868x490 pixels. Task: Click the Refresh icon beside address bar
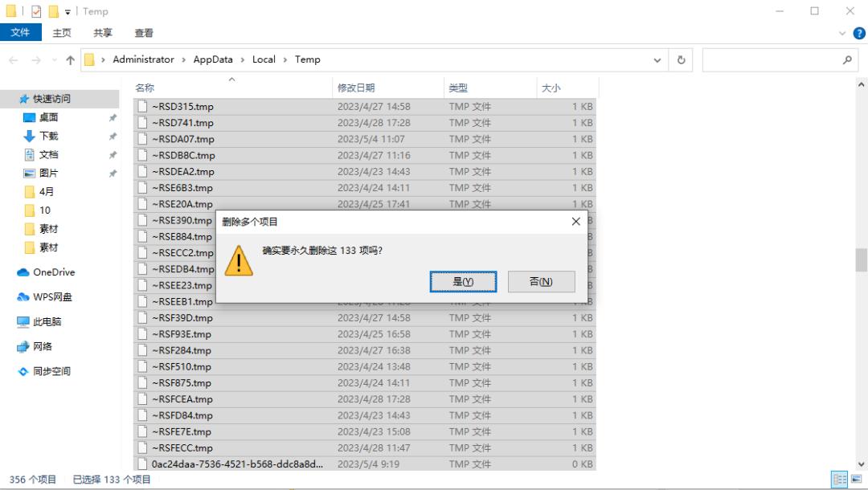point(682,59)
